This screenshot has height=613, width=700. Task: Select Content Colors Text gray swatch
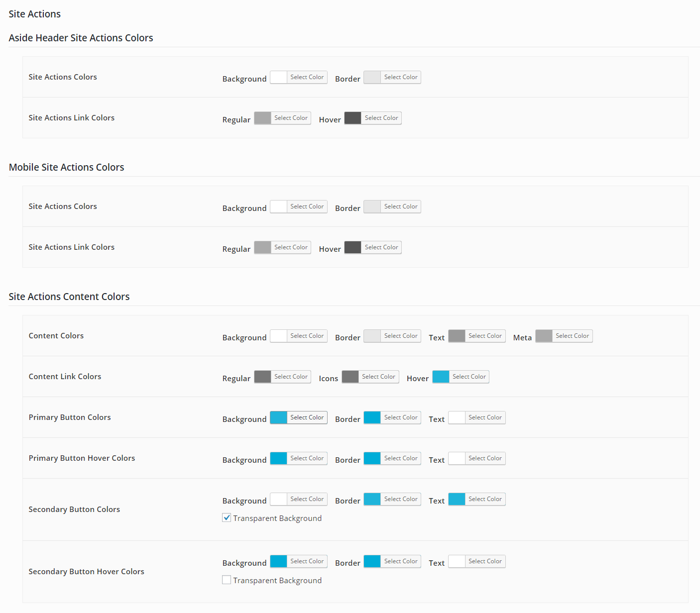coord(457,336)
